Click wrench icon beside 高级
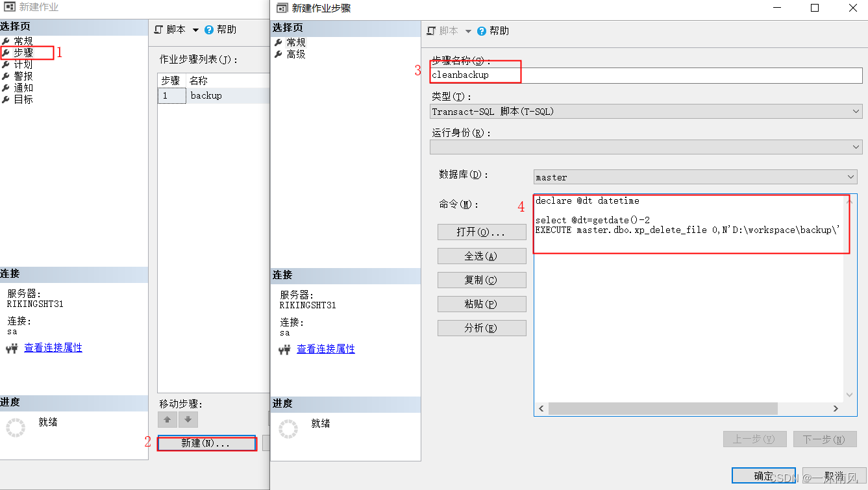Screen dimensions: 868x490 click(x=279, y=54)
